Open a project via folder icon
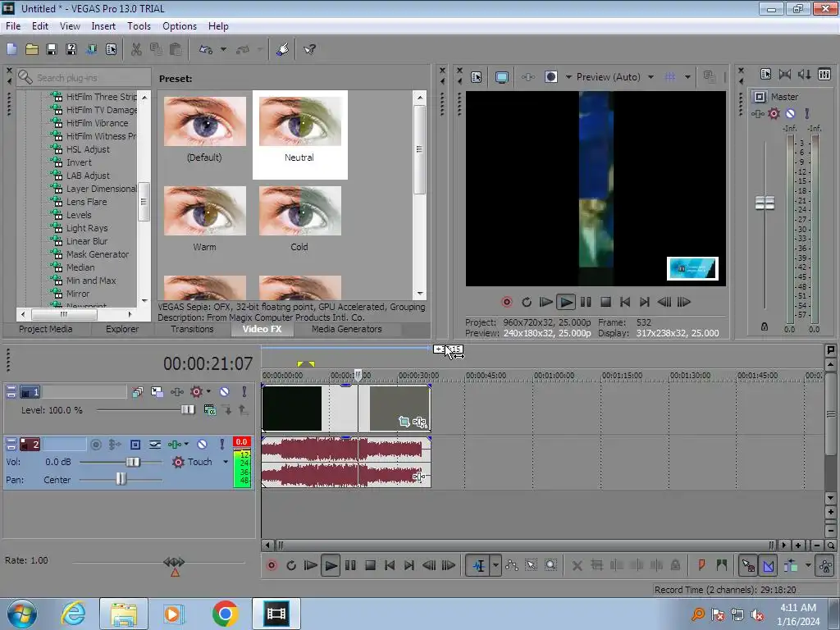 [x=32, y=49]
